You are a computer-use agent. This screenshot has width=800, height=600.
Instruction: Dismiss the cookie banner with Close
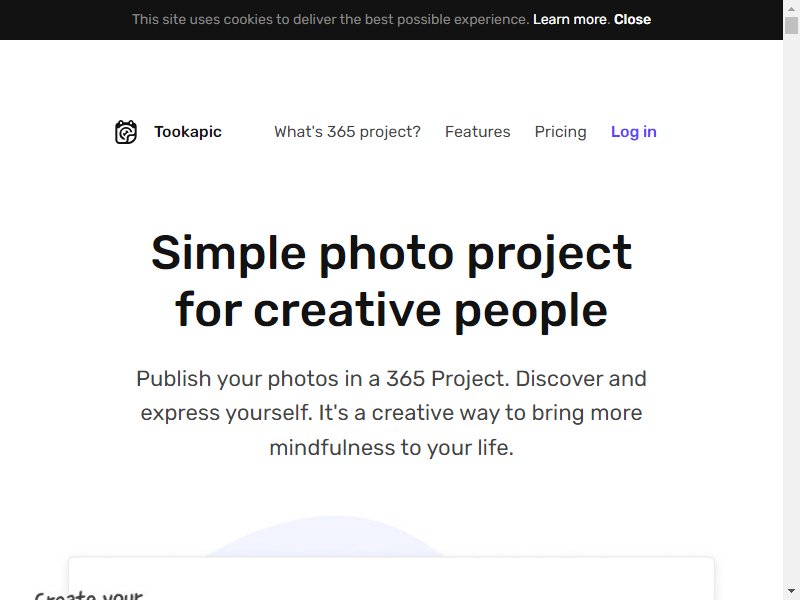[x=632, y=19]
